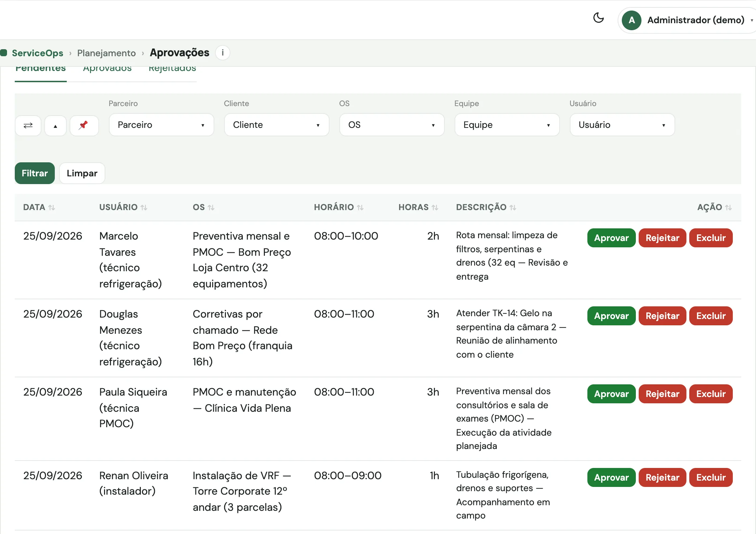Reject Paula Siqueira entry
This screenshot has height=534, width=756.
click(662, 394)
